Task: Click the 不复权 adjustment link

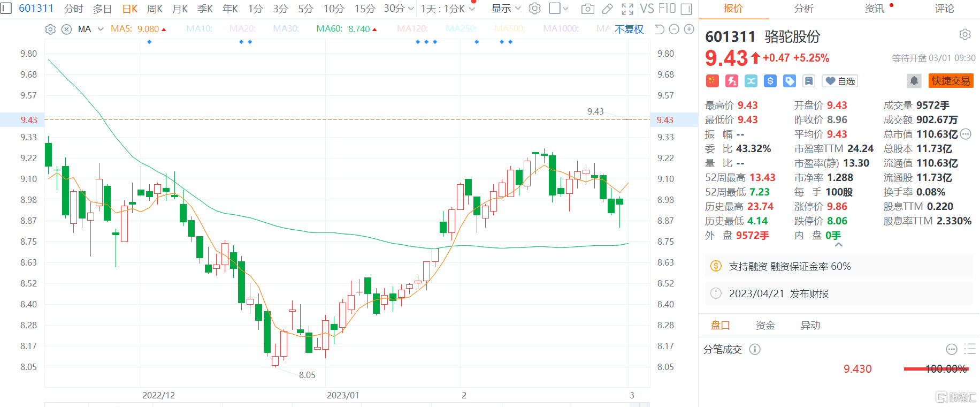Action: 629,29
